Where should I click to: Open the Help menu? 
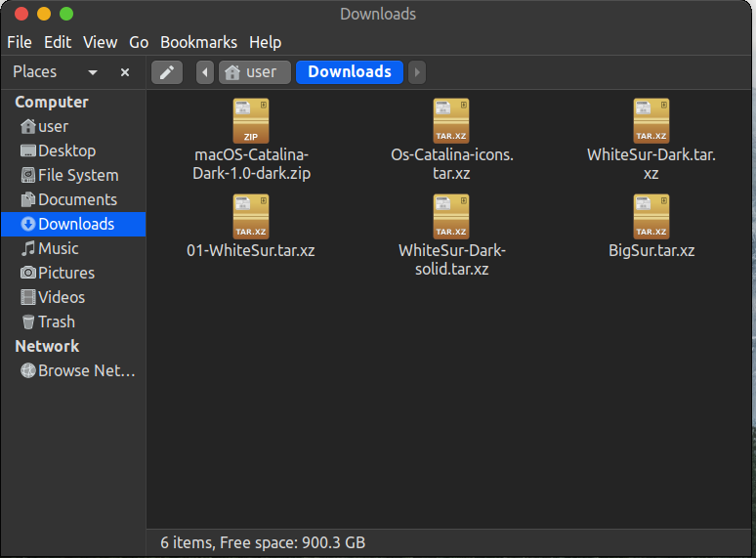265,42
